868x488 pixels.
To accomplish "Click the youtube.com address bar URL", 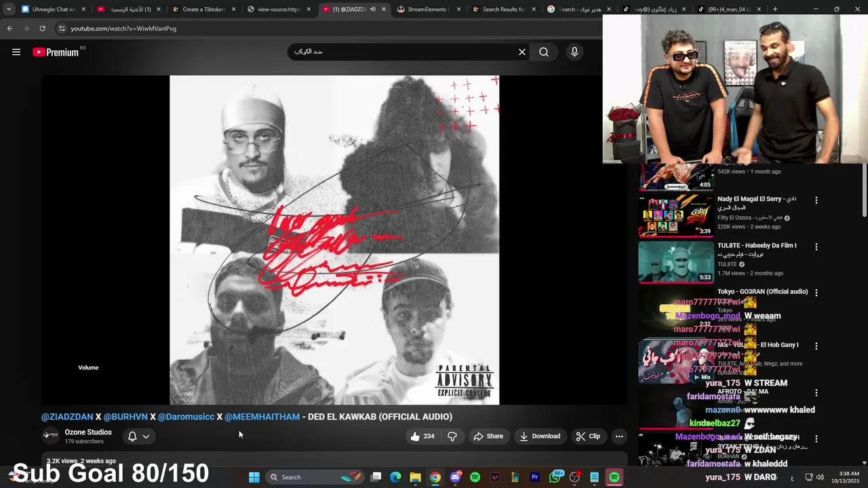I will [x=123, y=28].
